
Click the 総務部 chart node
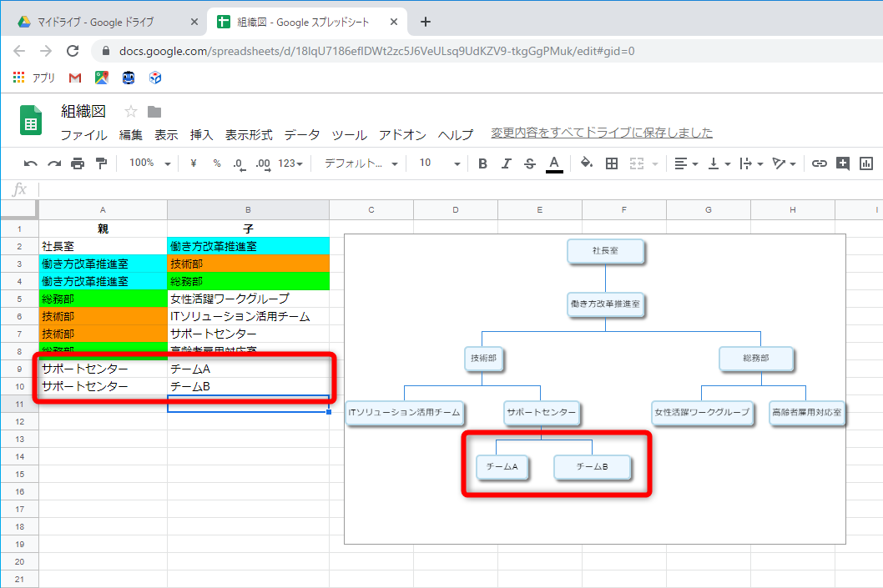[756, 359]
